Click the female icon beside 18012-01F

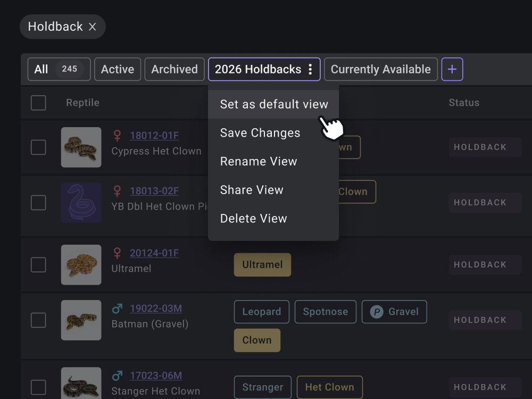point(118,136)
